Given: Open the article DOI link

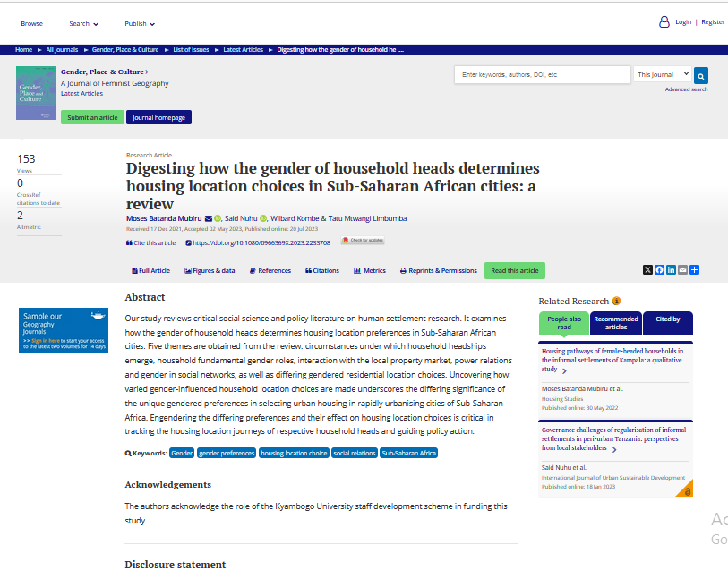Looking at the screenshot, I should [261, 242].
